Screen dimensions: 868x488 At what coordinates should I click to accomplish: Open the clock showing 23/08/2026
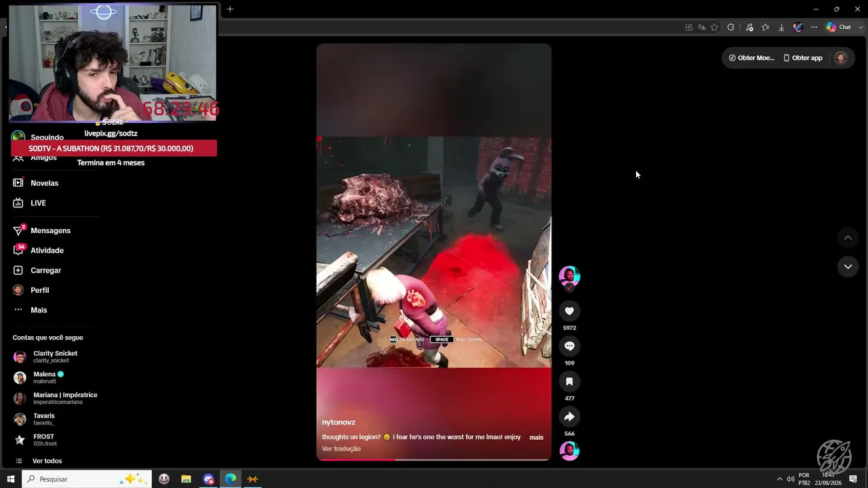[828, 479]
